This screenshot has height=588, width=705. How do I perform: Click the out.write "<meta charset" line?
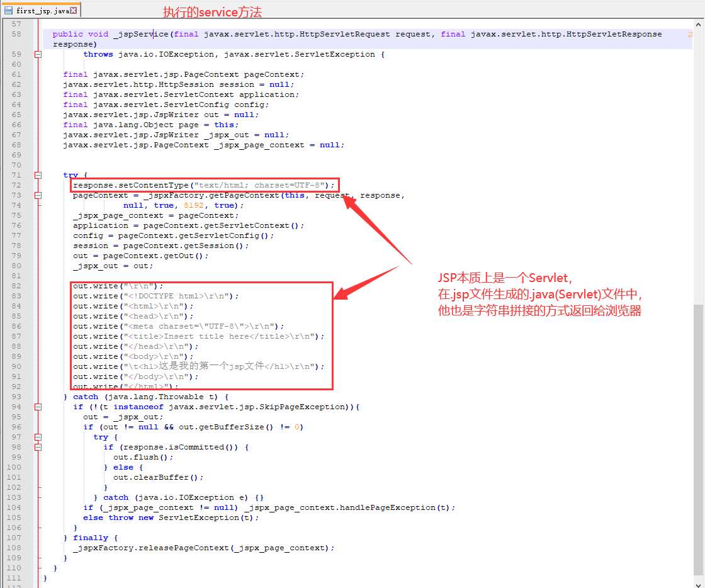coord(179,326)
